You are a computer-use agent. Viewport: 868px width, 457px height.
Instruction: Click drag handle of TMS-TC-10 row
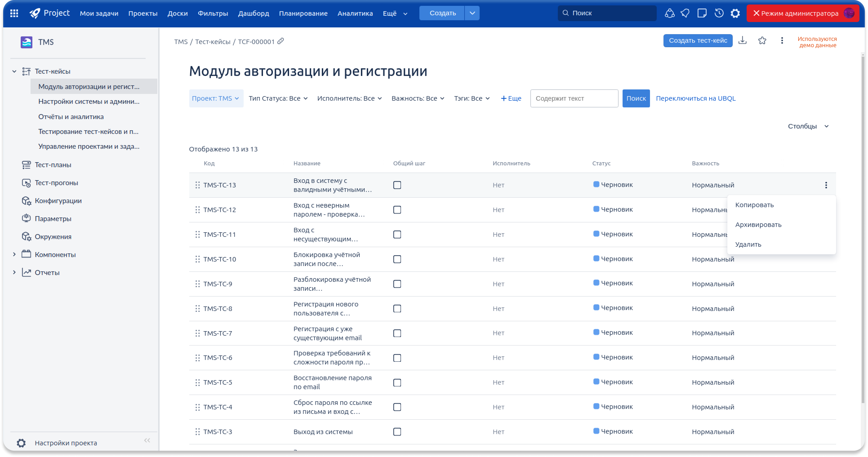(x=198, y=259)
